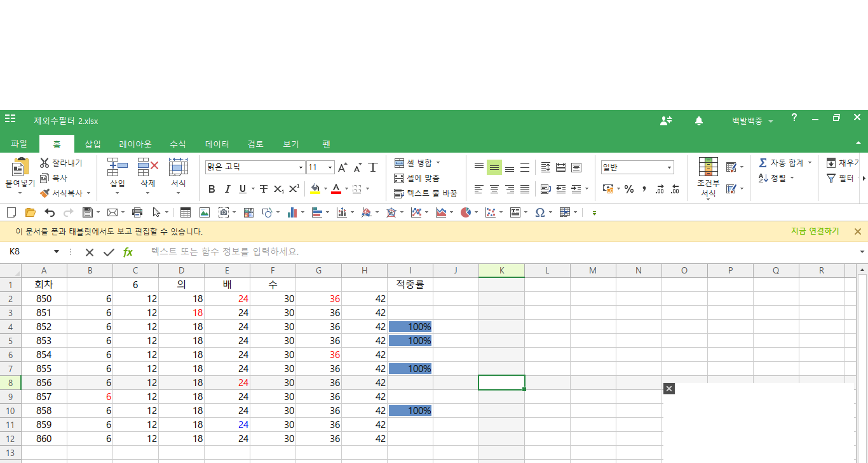Open the number format dropdown (일반)
Image resolution: width=868 pixels, height=463 pixels.
pos(669,168)
